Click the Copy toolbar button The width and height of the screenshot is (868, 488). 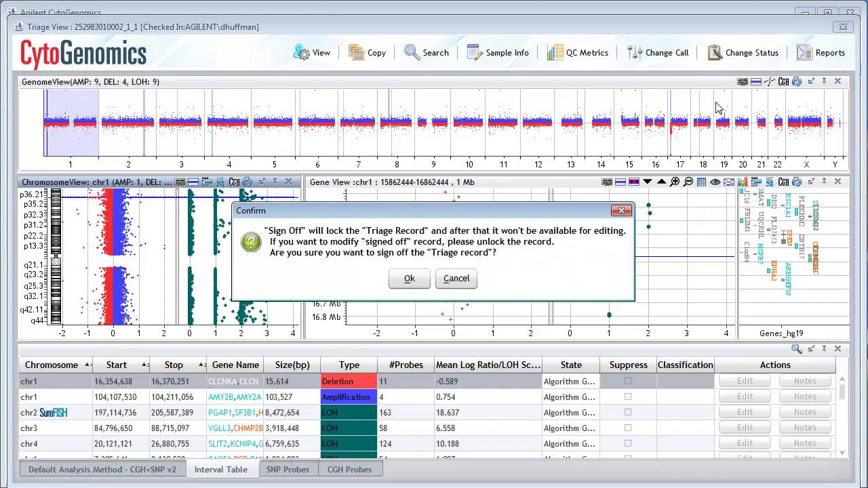[368, 52]
